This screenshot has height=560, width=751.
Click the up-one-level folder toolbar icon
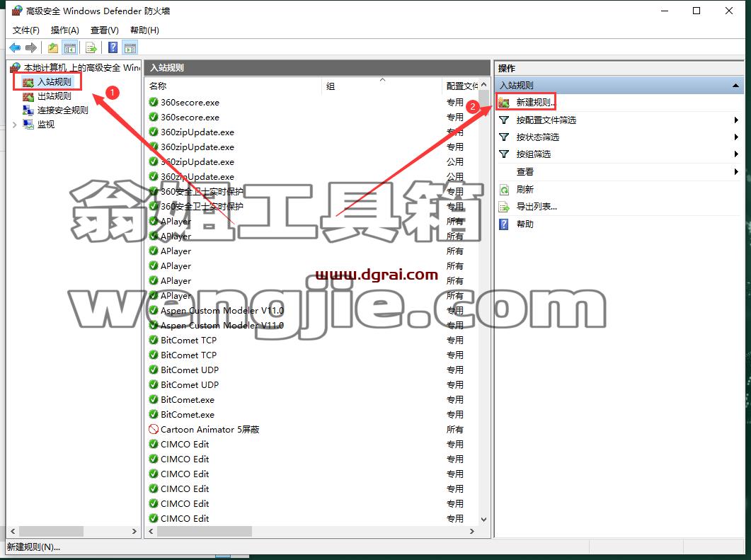coord(52,47)
